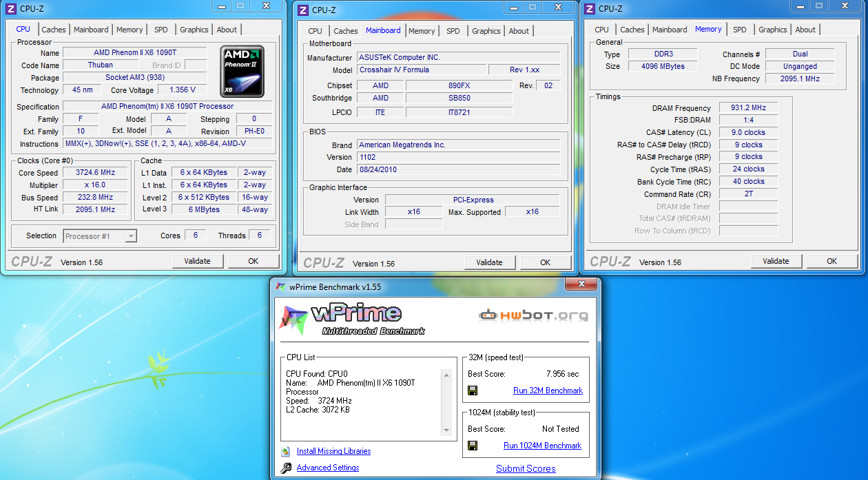This screenshot has height=480, width=868.
Task: Click the Code Name field Thuban
Action: point(101,65)
